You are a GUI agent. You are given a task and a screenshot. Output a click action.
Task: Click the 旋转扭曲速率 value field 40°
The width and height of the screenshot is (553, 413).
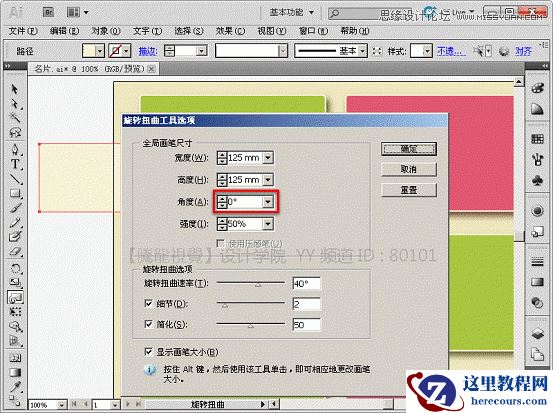pyautogui.click(x=306, y=284)
